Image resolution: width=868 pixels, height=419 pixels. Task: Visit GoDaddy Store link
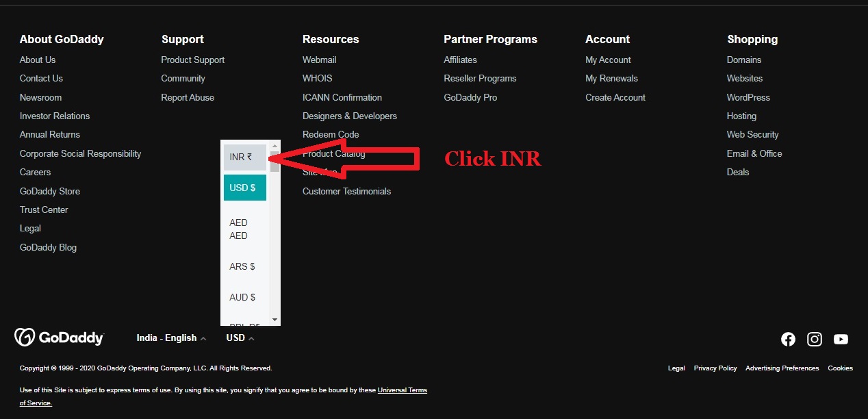[50, 191]
